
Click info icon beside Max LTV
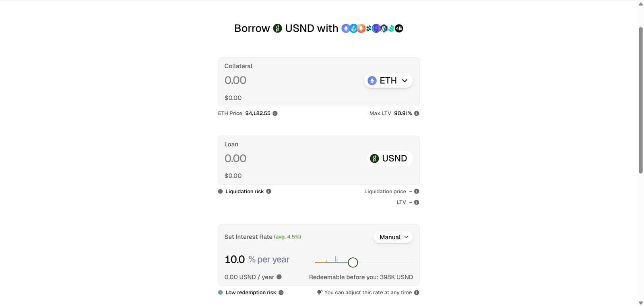pos(417,114)
